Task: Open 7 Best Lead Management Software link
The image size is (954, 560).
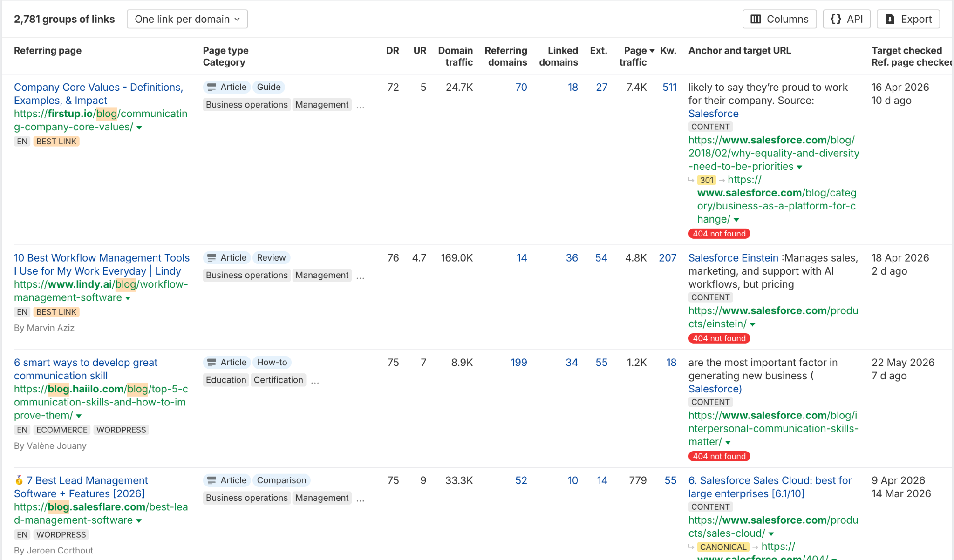Action: click(x=81, y=486)
